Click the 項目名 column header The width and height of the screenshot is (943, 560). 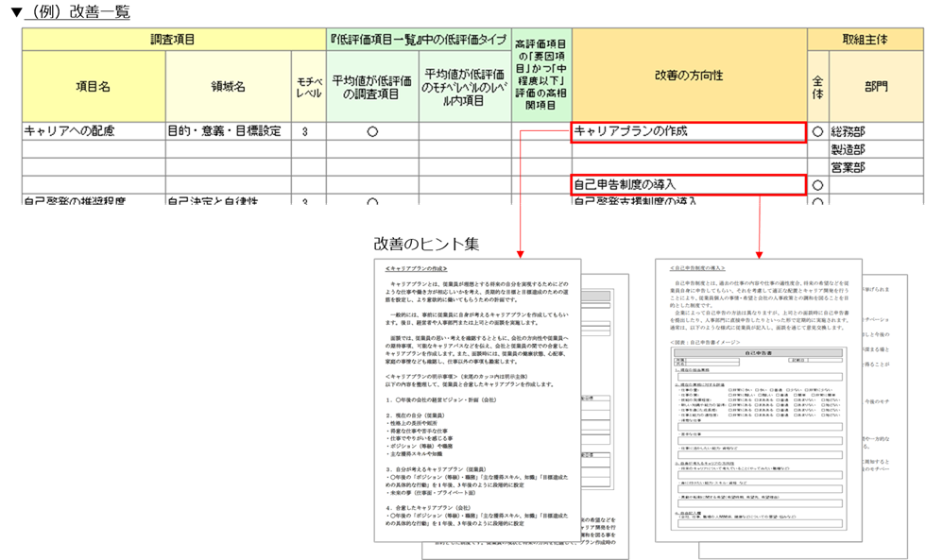pyautogui.click(x=93, y=86)
